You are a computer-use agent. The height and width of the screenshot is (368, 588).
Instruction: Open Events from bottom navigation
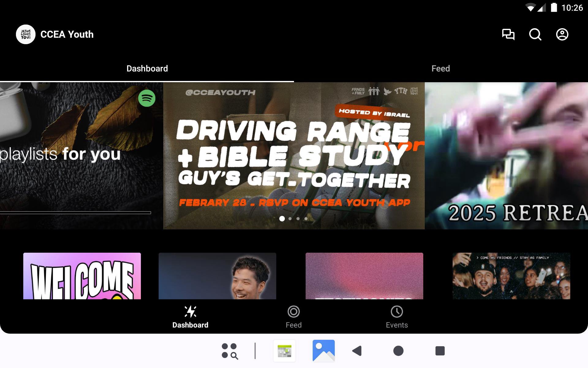(397, 317)
